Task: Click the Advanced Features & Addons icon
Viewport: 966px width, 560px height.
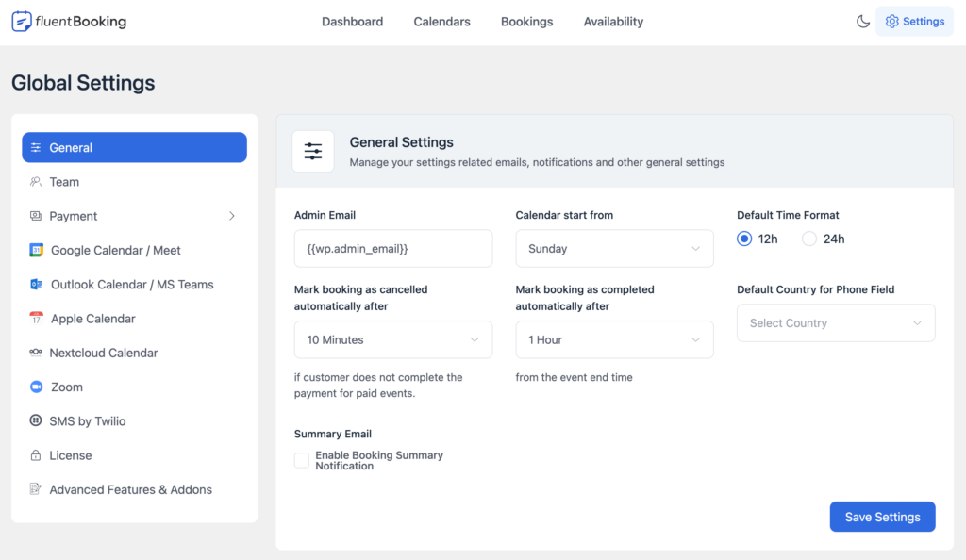Action: pyautogui.click(x=36, y=489)
